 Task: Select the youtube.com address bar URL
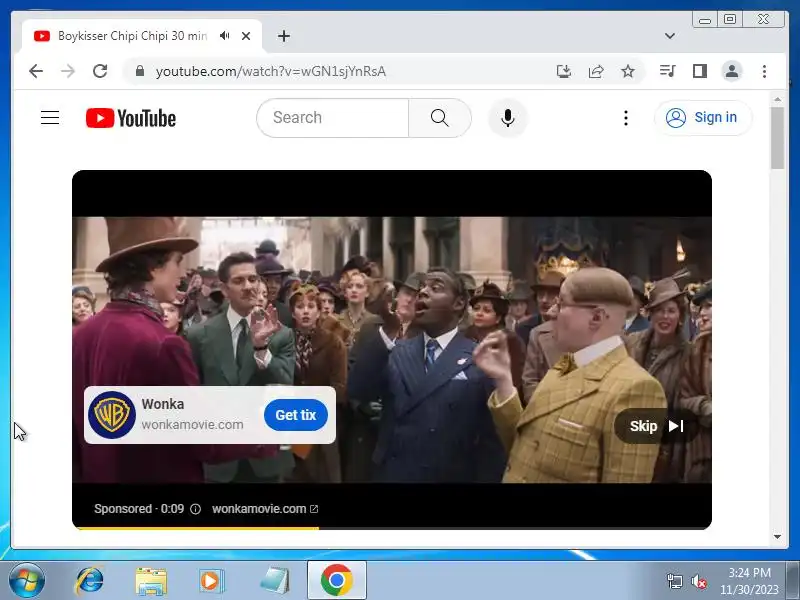pyautogui.click(x=270, y=71)
